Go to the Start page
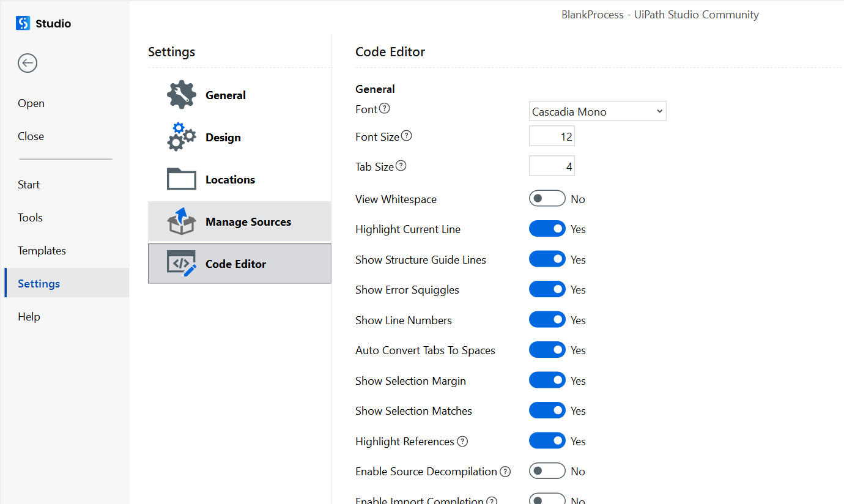This screenshot has height=504, width=844. (x=29, y=184)
